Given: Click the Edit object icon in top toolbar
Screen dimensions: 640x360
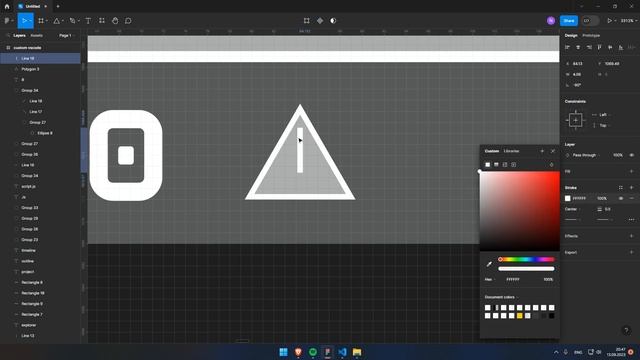Looking at the screenshot, I should pos(307,20).
